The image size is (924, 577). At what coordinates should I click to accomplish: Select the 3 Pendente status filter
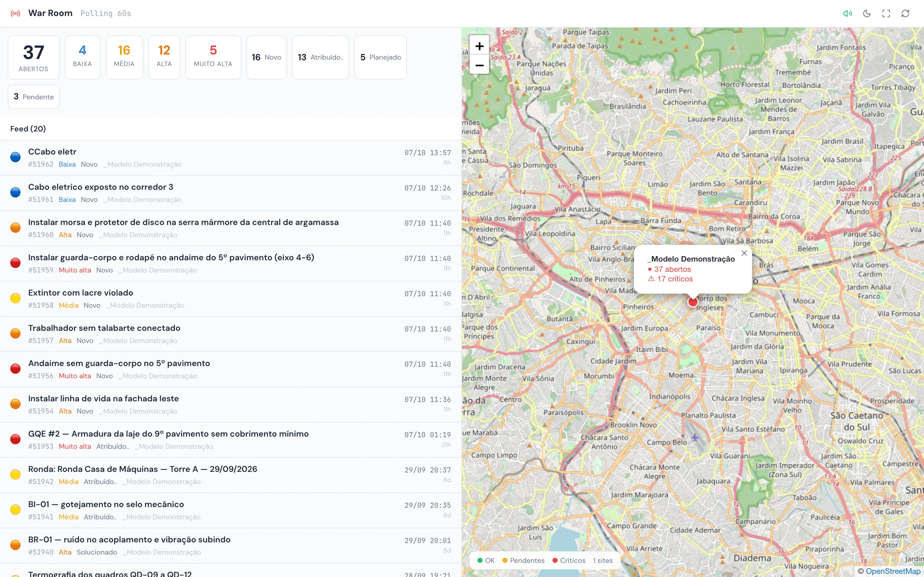coord(34,97)
